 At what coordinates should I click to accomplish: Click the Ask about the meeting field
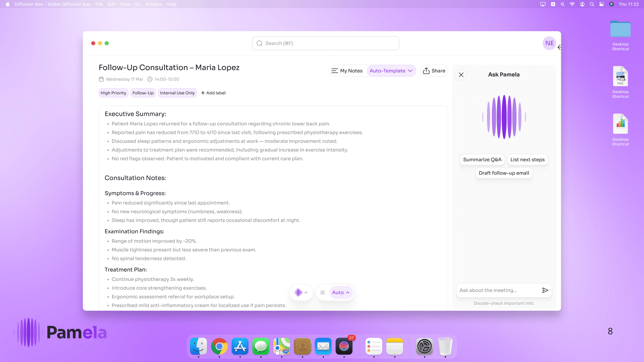[497, 290]
